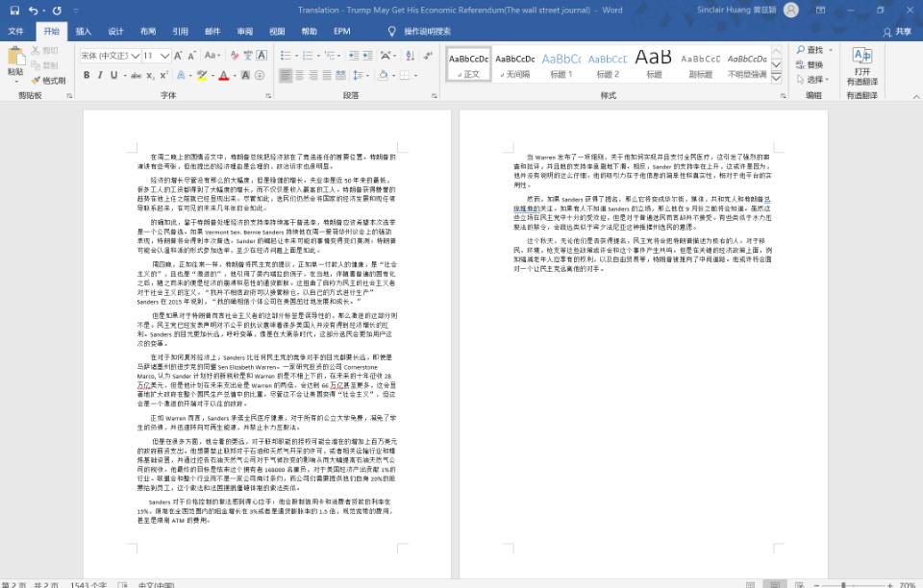Open the font size dropdown showing 11
The width and height of the screenshot is (923, 588).
[x=165, y=56]
